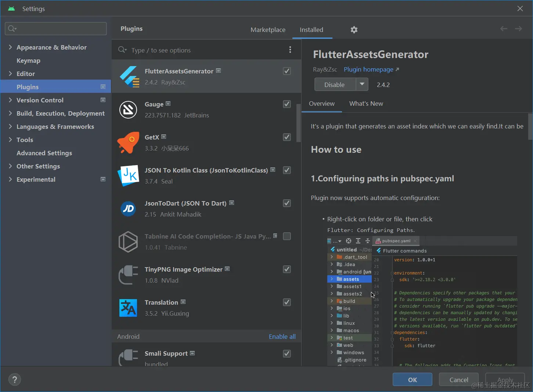Click the marker icon next to Translation name

click(x=183, y=302)
